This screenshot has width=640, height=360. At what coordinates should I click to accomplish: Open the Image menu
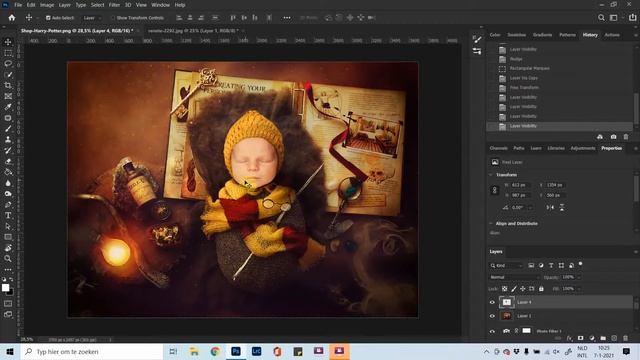(47, 5)
